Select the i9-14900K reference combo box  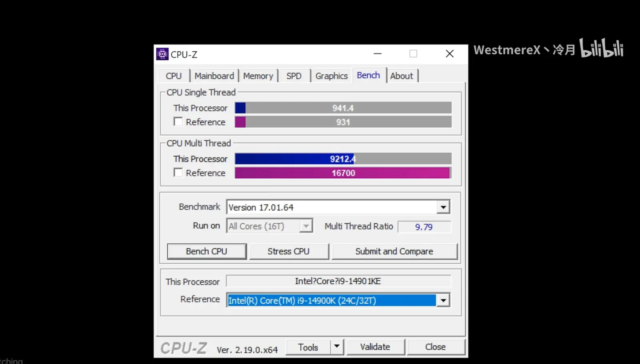[x=338, y=300]
